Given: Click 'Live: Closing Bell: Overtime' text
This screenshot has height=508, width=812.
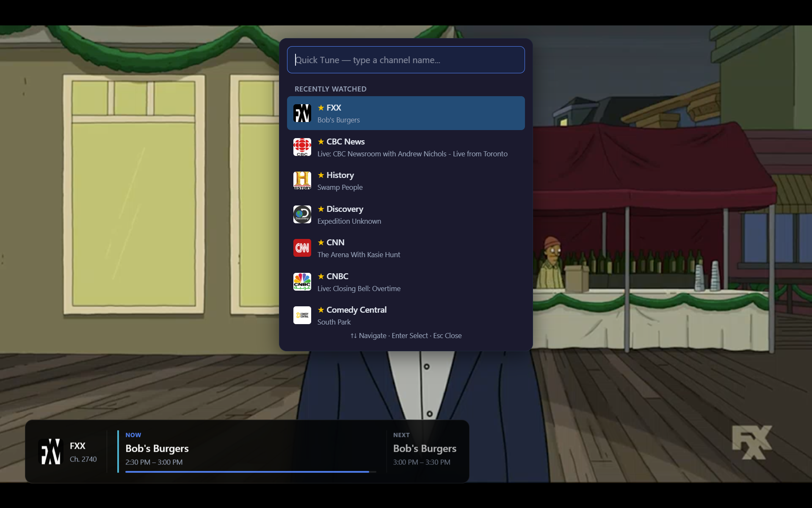Looking at the screenshot, I should 359,289.
